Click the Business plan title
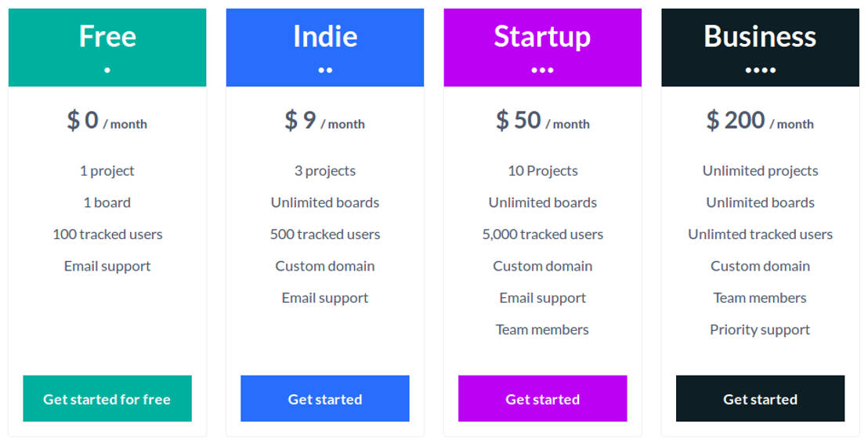This screenshot has height=443, width=868. coord(760,36)
